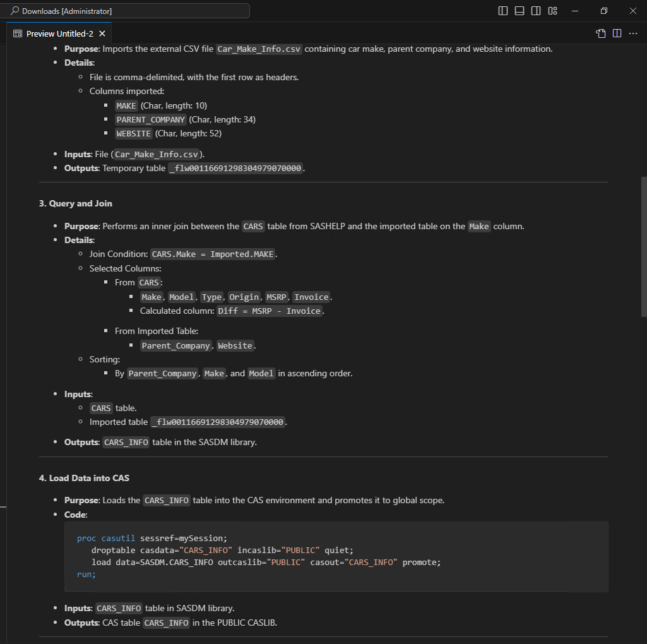Select the Car_Make_Info.csv inline code text
647x644 pixels.
coord(259,48)
